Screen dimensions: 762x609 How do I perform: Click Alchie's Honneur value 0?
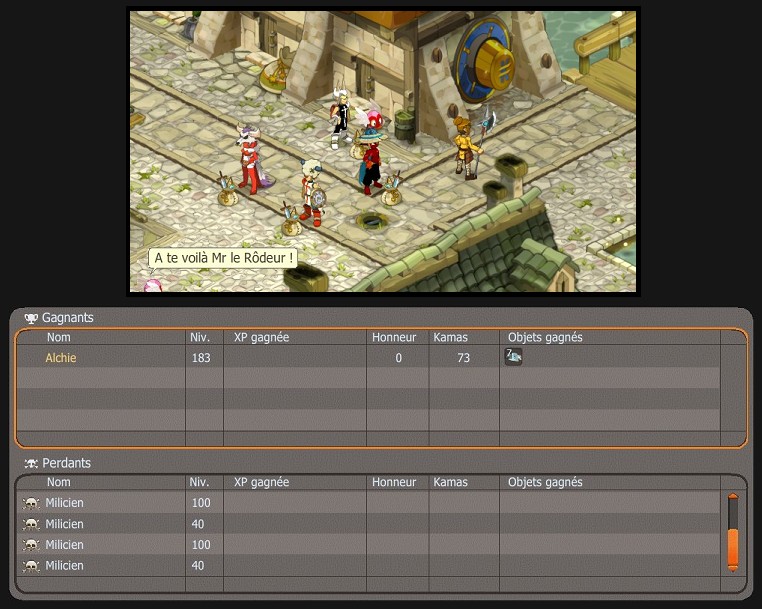(x=398, y=358)
